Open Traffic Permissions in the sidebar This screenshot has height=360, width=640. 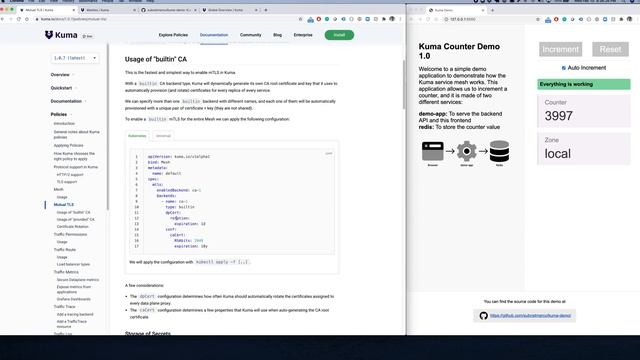pos(70,234)
